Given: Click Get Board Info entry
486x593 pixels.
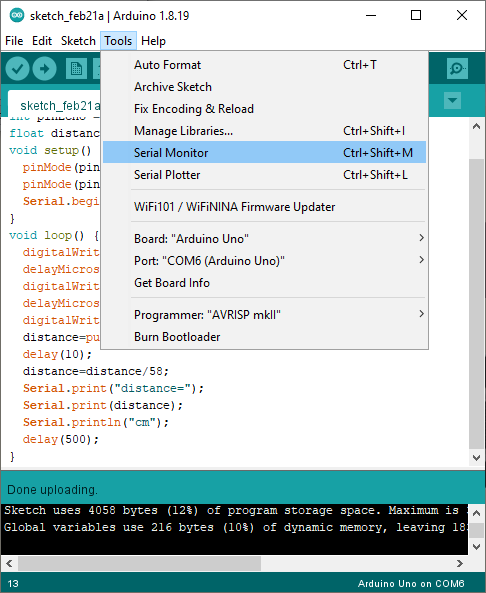Looking at the screenshot, I should 264,283.
